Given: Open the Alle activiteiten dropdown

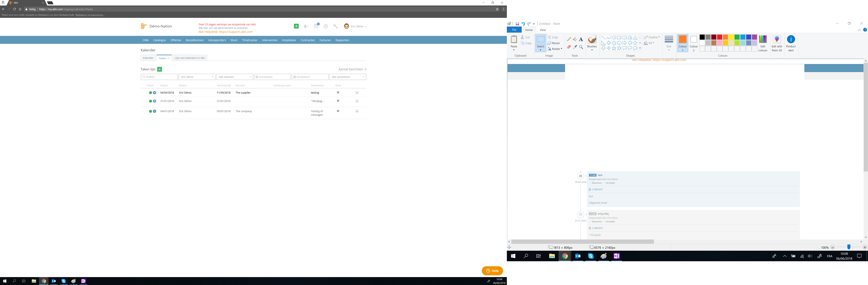Looking at the screenshot, I should pos(348,77).
